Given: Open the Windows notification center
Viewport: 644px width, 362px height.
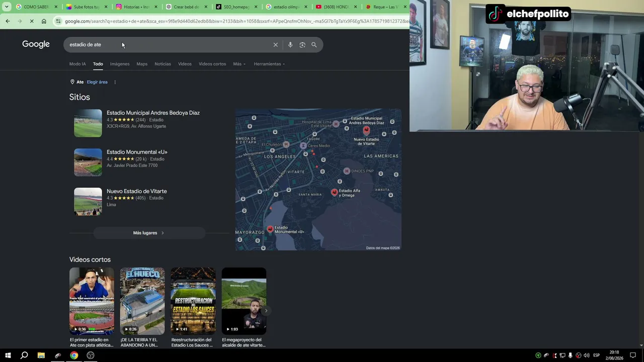Looking at the screenshot, I should 633,355.
